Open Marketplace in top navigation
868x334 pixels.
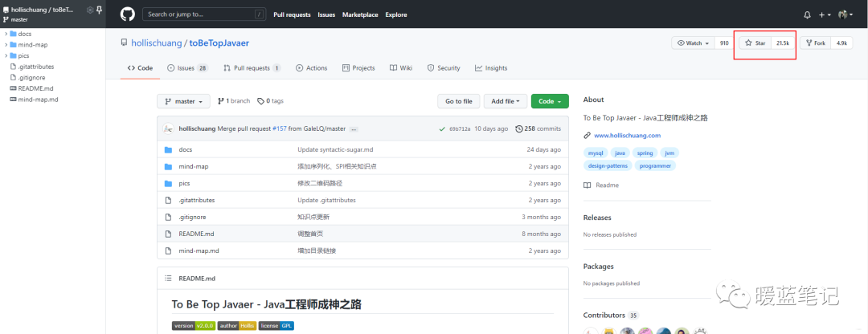(x=360, y=15)
